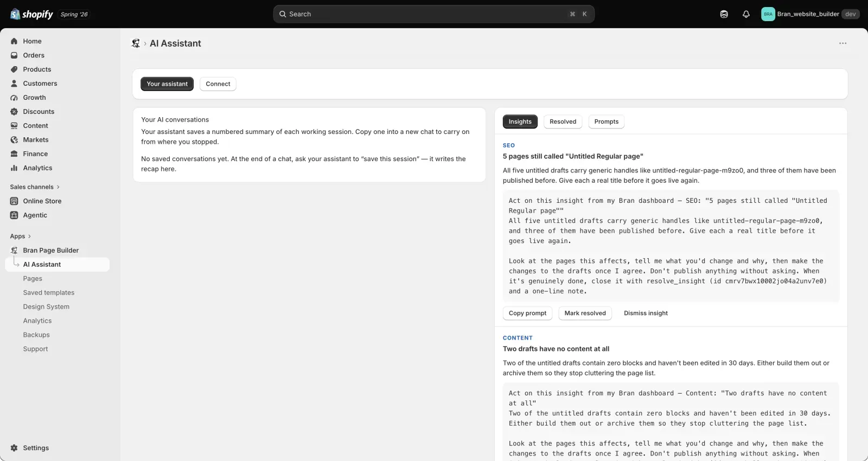Image resolution: width=868 pixels, height=461 pixels.
Task: Click the AI Assistant page heading
Action: (x=175, y=43)
